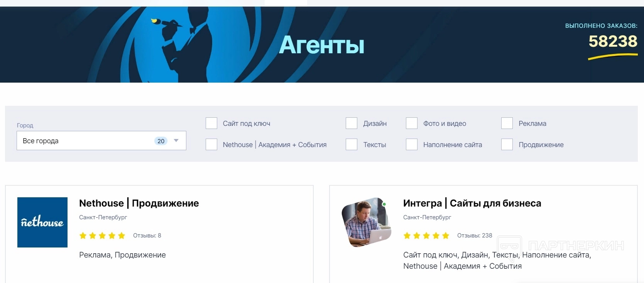Select the "Фото и видео" checkbox
The image size is (644, 283).
click(412, 123)
